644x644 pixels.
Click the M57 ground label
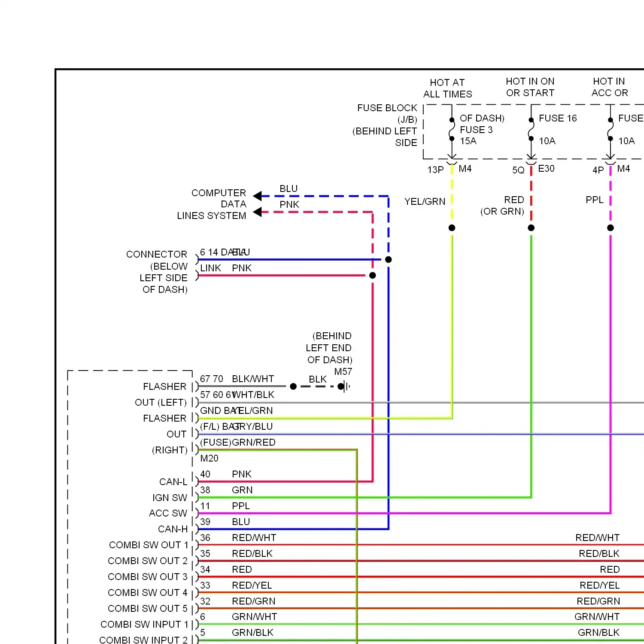click(343, 372)
